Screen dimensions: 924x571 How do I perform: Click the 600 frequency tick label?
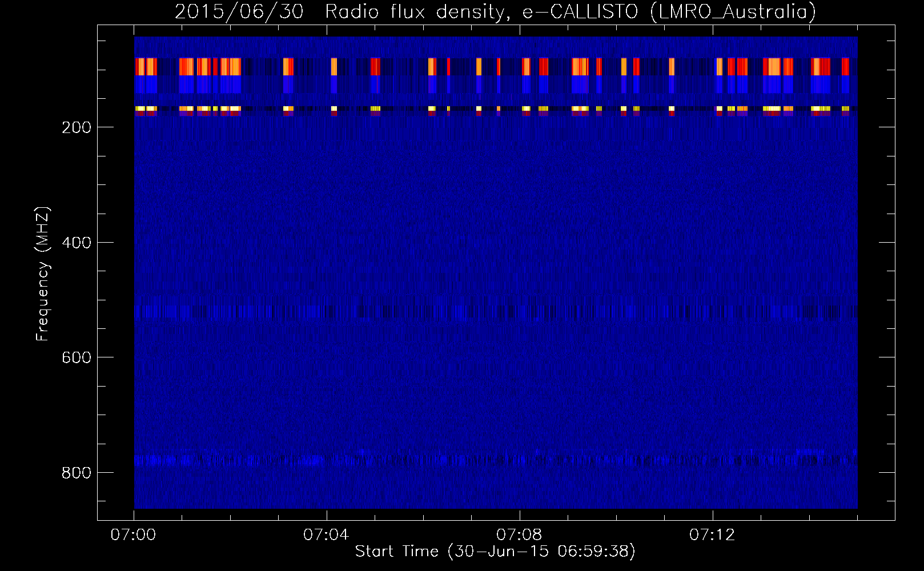[77, 357]
